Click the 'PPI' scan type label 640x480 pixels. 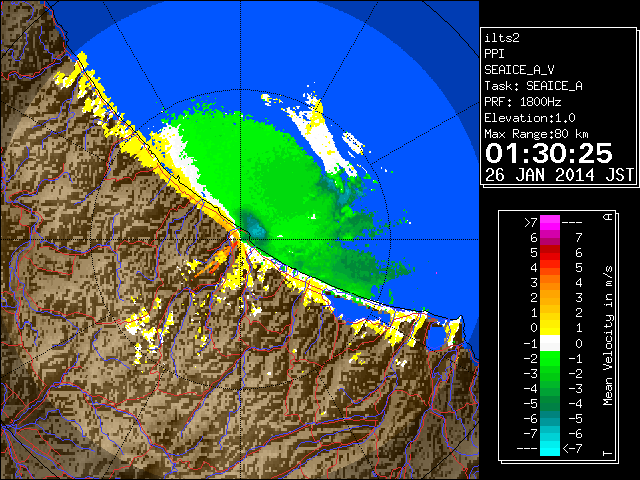(494, 54)
